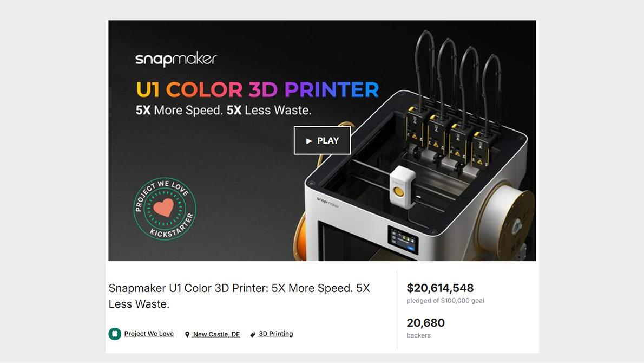
Task: Click the tag icon beside 3D Printing
Action: pos(253,335)
